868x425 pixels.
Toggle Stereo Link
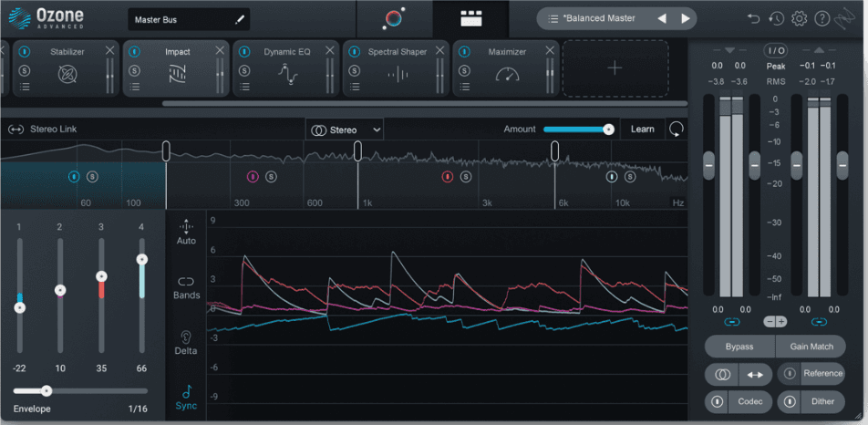pos(42,129)
